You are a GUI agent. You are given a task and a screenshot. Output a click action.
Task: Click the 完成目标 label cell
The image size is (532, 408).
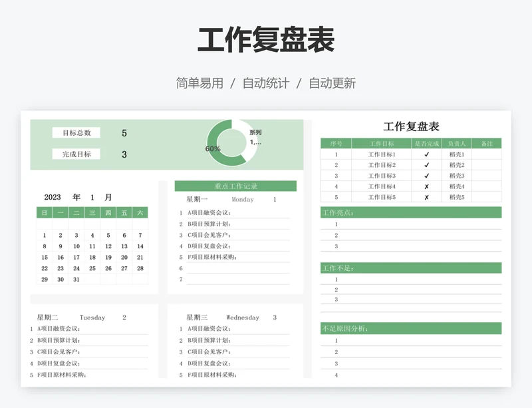[x=76, y=154]
